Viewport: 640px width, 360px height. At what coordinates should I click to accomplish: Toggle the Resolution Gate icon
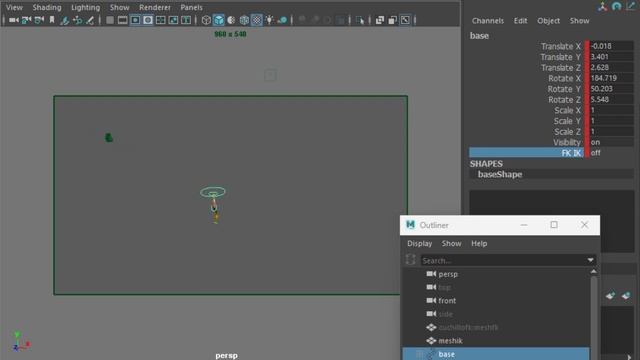coord(135,20)
